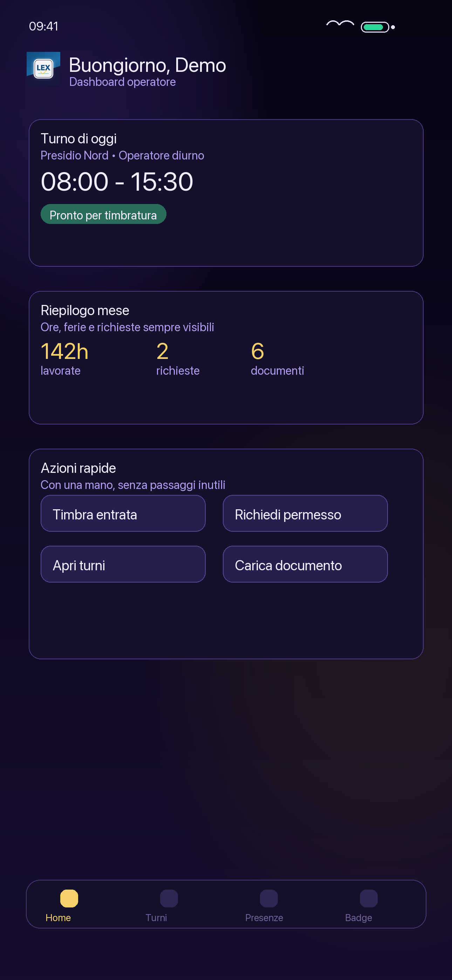Tap the signal wave status icon
Screen dimensions: 452x980
[x=340, y=24]
